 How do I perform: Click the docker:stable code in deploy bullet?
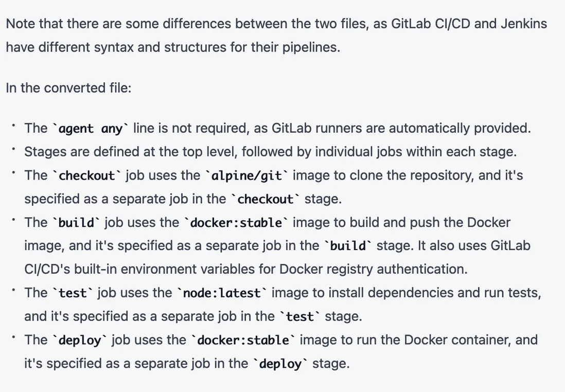click(243, 340)
